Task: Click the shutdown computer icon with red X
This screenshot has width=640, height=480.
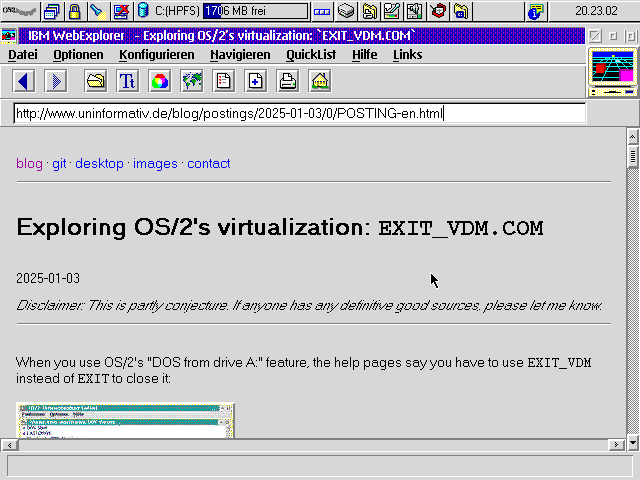Action: [x=121, y=11]
